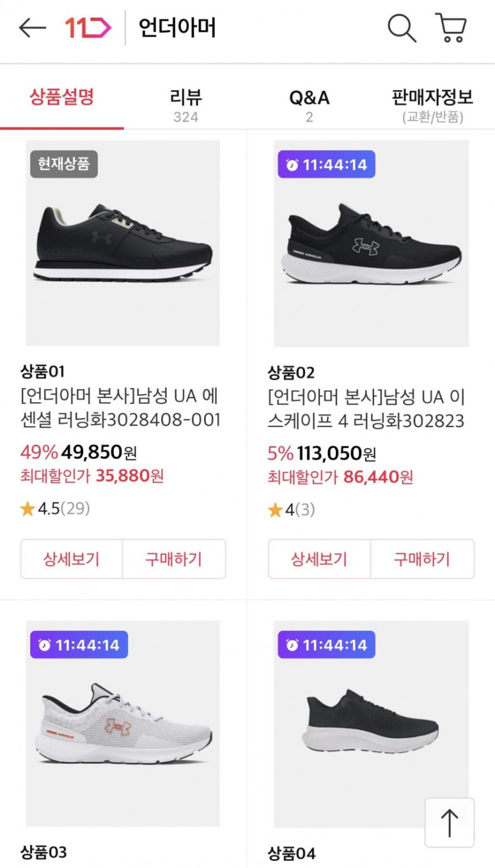Viewport: 495px width, 868px height.
Task: Tap the white running shoe thumbnail
Action: point(123,725)
